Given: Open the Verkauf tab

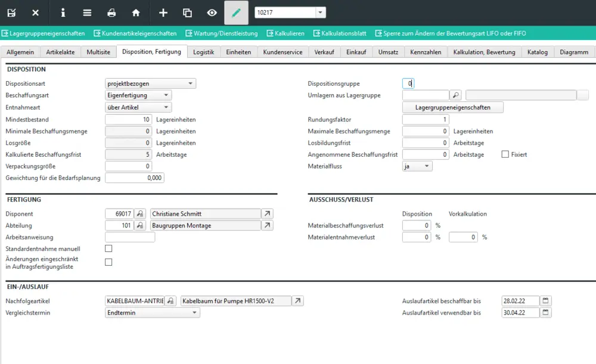Looking at the screenshot, I should click(x=324, y=52).
